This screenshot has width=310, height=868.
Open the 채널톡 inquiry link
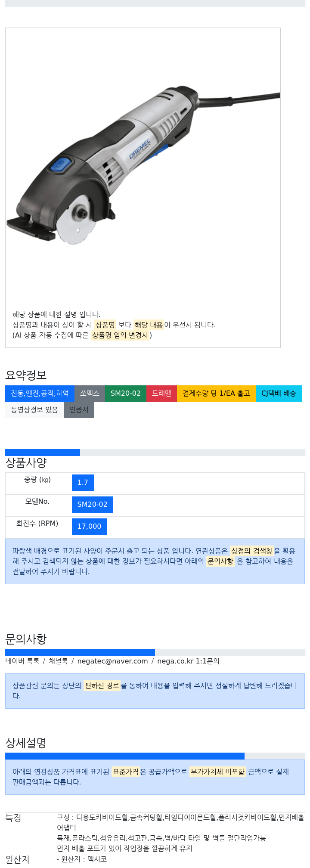[58, 661]
